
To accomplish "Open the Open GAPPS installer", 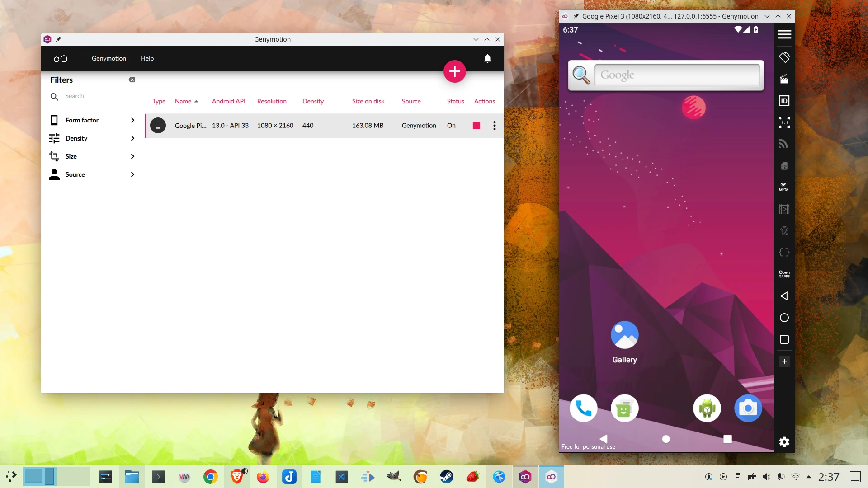I will 784,274.
